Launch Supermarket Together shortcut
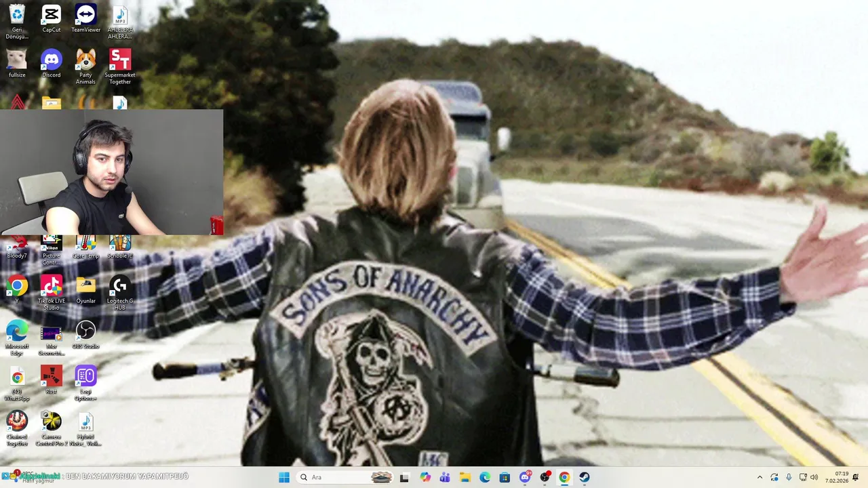The height and width of the screenshot is (488, 868). [120, 66]
